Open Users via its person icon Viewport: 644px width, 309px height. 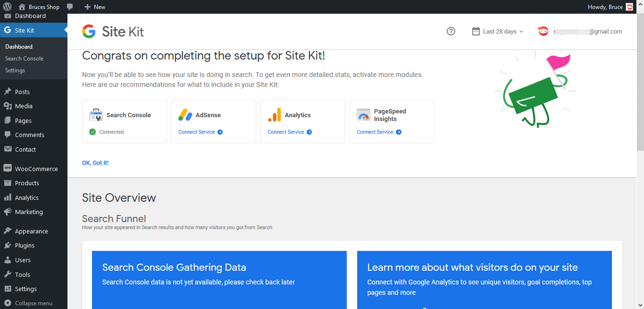pyautogui.click(x=8, y=260)
